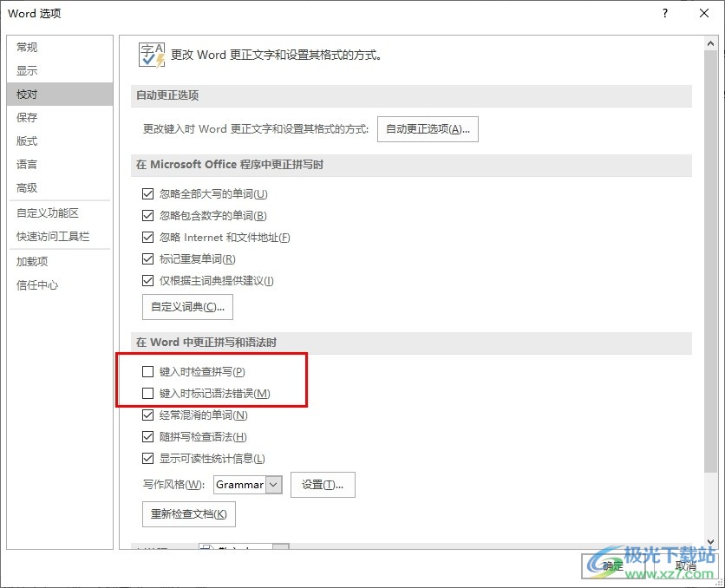The image size is (725, 588).
Task: Close the Word 选项 dialog
Action: click(x=704, y=13)
